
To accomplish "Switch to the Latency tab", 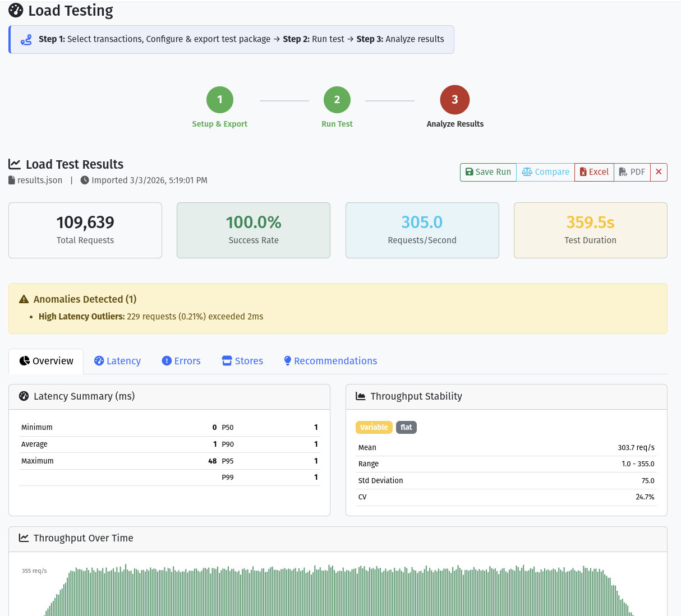I will point(117,361).
